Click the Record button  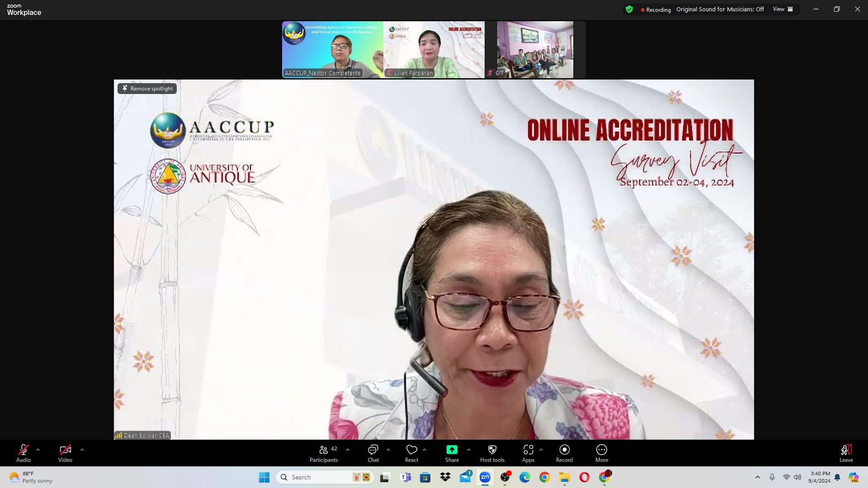pos(564,453)
